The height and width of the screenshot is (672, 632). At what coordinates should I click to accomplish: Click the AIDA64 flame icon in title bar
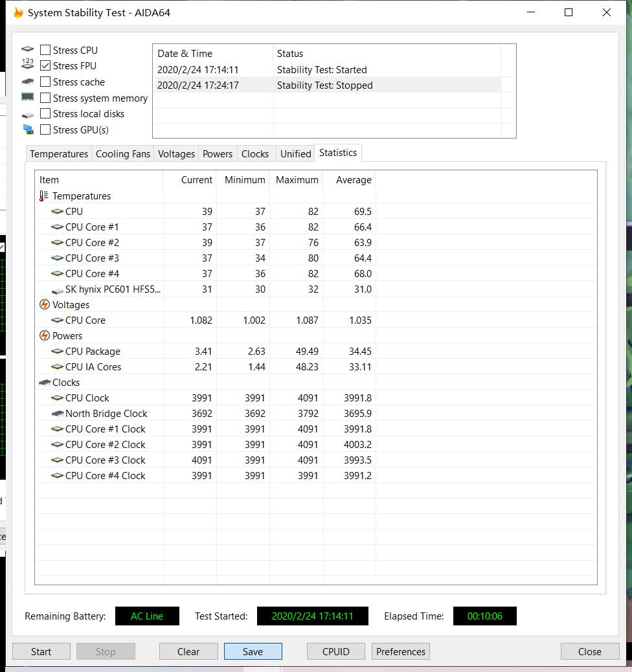18,12
